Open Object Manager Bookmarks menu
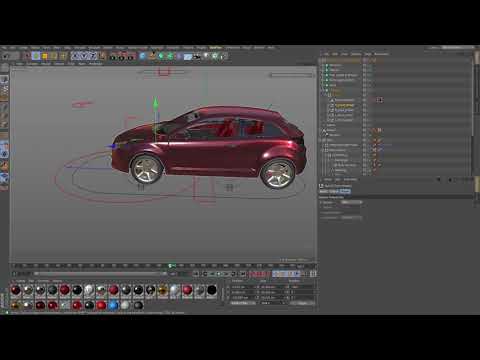 (381, 54)
